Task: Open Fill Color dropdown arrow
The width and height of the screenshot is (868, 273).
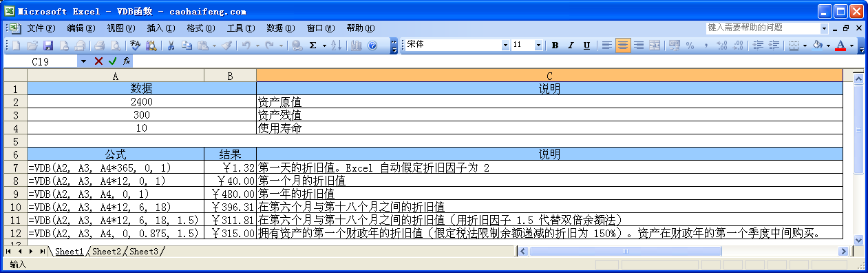Action: point(828,45)
